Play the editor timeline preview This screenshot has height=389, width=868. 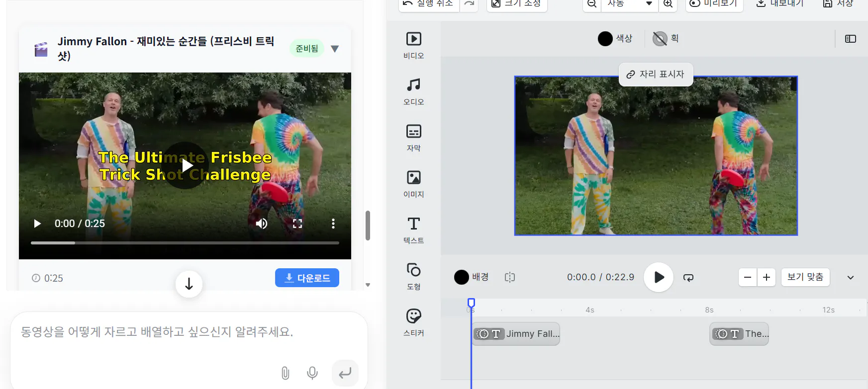point(659,277)
